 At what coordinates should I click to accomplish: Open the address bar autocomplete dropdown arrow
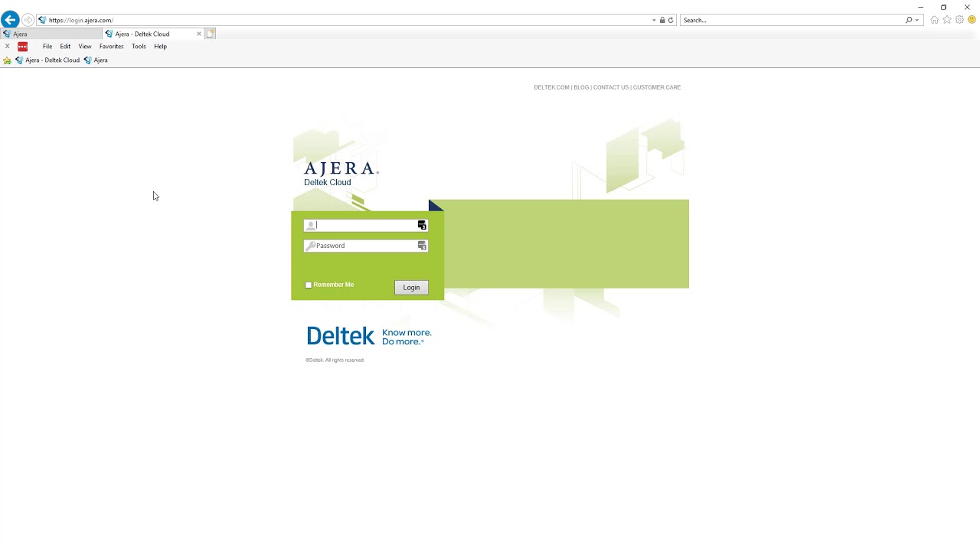pos(654,21)
